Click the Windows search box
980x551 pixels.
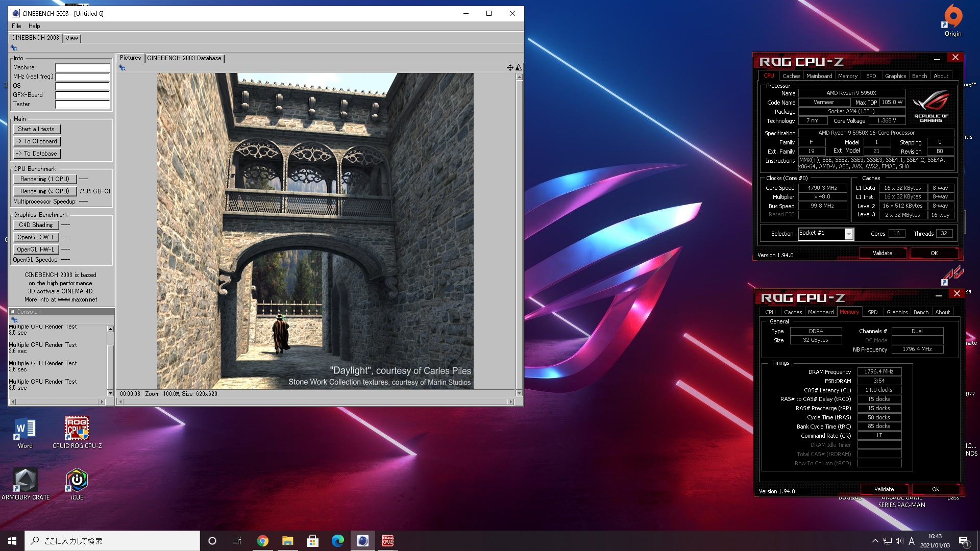coord(112,541)
